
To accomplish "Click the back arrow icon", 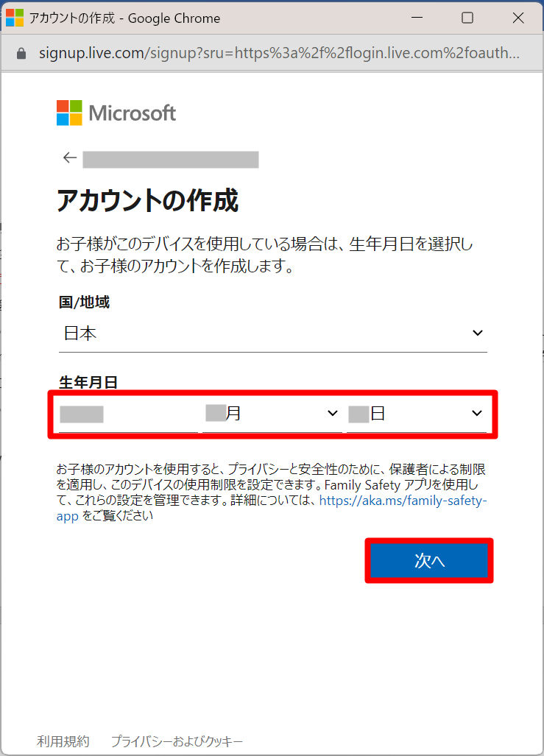I will coord(70,158).
